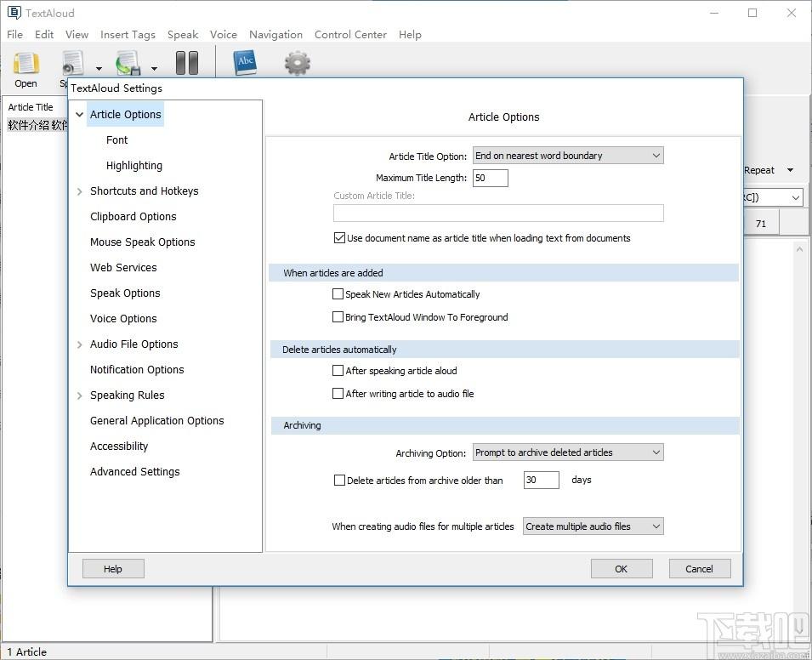Open the dropdown arrow beside audio file icon
Screen dimensions: 812x660
click(x=154, y=68)
